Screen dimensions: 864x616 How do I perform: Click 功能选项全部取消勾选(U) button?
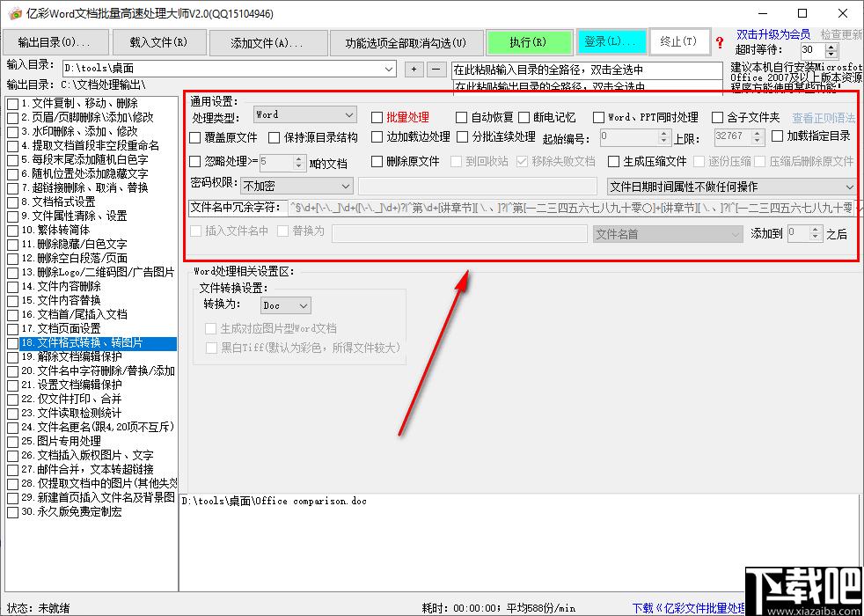406,42
